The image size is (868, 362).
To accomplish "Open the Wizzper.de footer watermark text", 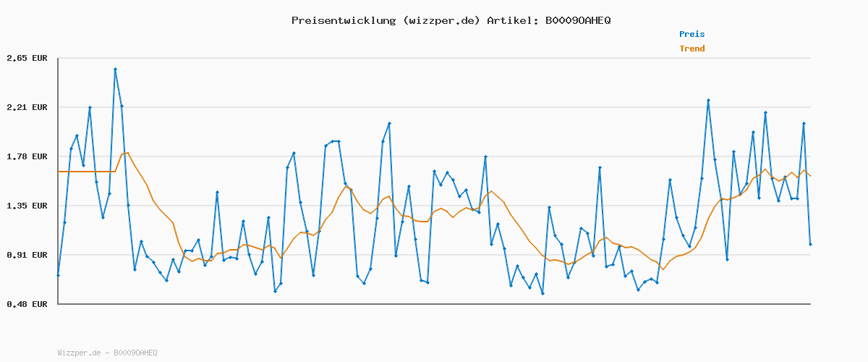I will [x=107, y=353].
